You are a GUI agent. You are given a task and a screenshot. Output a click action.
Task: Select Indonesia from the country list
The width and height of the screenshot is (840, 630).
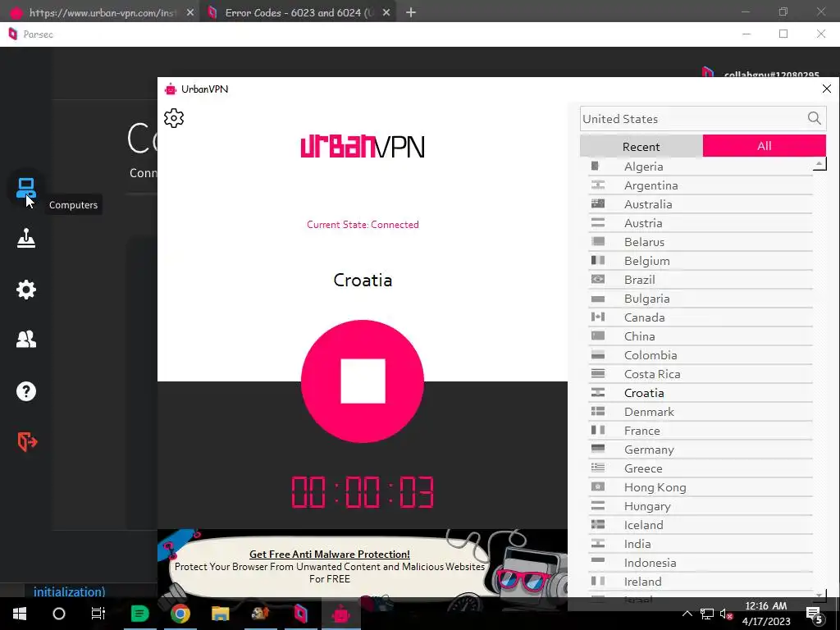click(701, 563)
